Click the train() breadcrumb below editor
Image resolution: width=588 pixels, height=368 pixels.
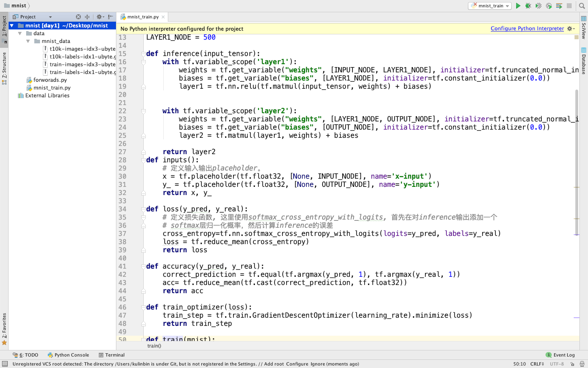(154, 346)
